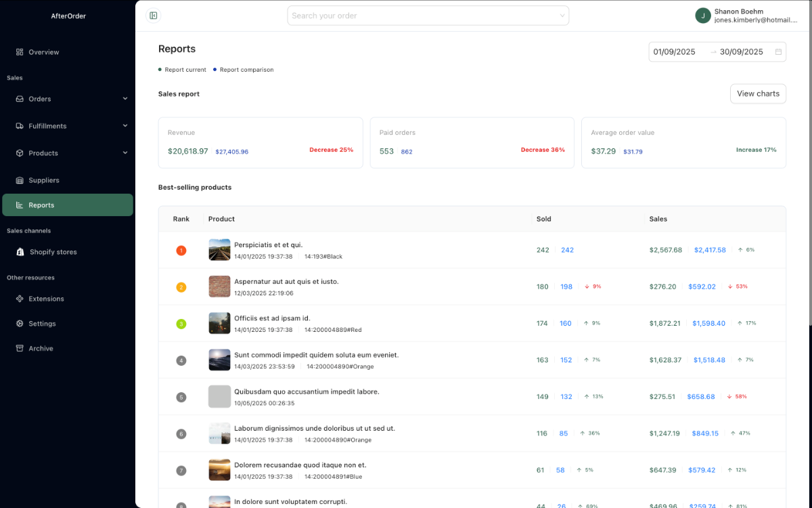
Task: Click the Suppliers icon in the sidebar
Action: point(20,180)
